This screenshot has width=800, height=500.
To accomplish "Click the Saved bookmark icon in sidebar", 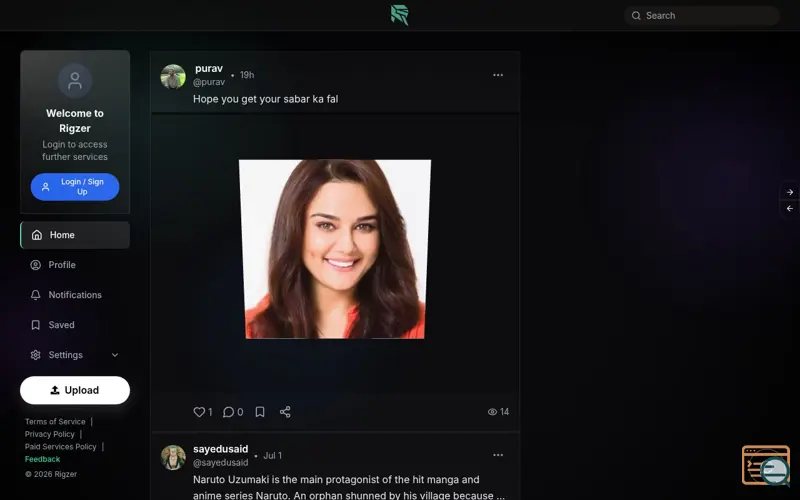I will 35,325.
